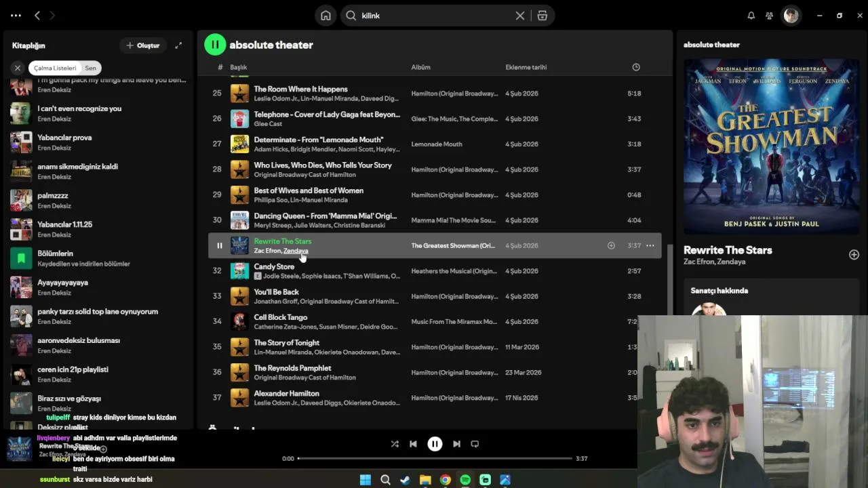Image resolution: width=868 pixels, height=488 pixels.
Task: Pause Rewrite The Stars from its row
Action: tap(219, 245)
